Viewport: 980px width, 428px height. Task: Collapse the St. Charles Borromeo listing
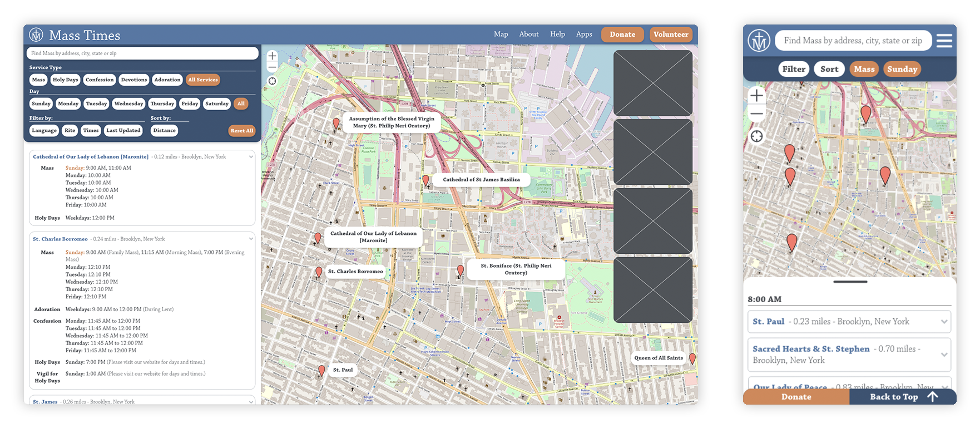point(251,239)
